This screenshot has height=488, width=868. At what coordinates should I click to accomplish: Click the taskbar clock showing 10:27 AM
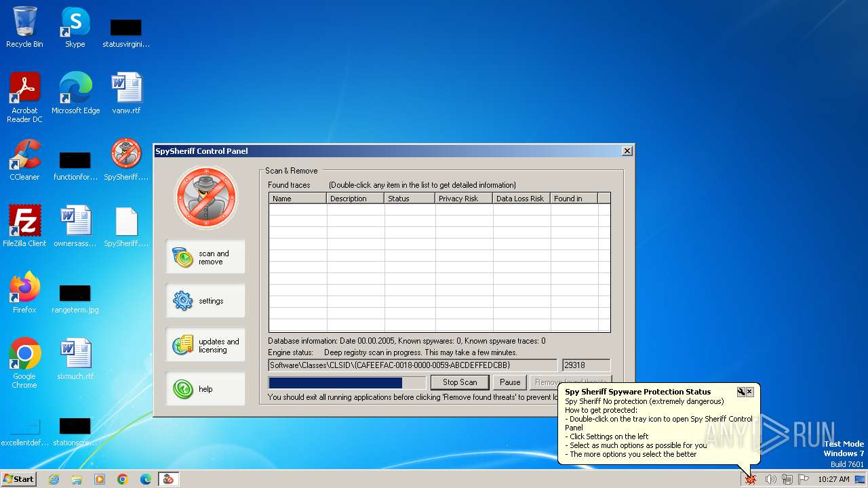point(833,479)
